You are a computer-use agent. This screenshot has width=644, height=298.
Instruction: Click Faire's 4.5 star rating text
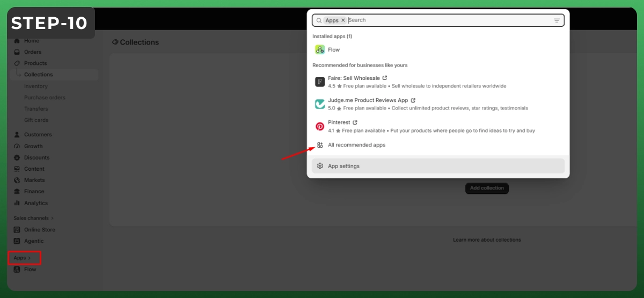[332, 86]
